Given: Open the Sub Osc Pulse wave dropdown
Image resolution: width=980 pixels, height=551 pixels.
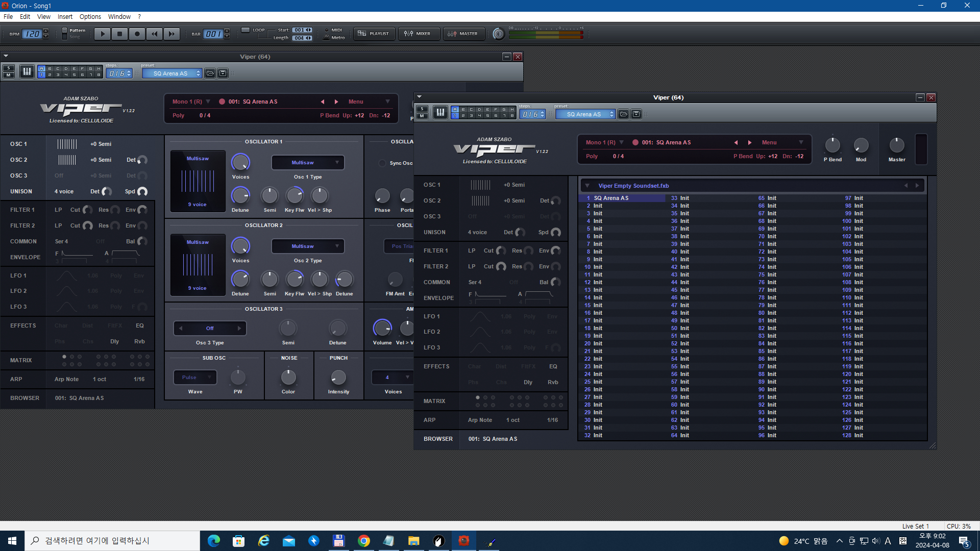Looking at the screenshot, I should pyautogui.click(x=195, y=378).
